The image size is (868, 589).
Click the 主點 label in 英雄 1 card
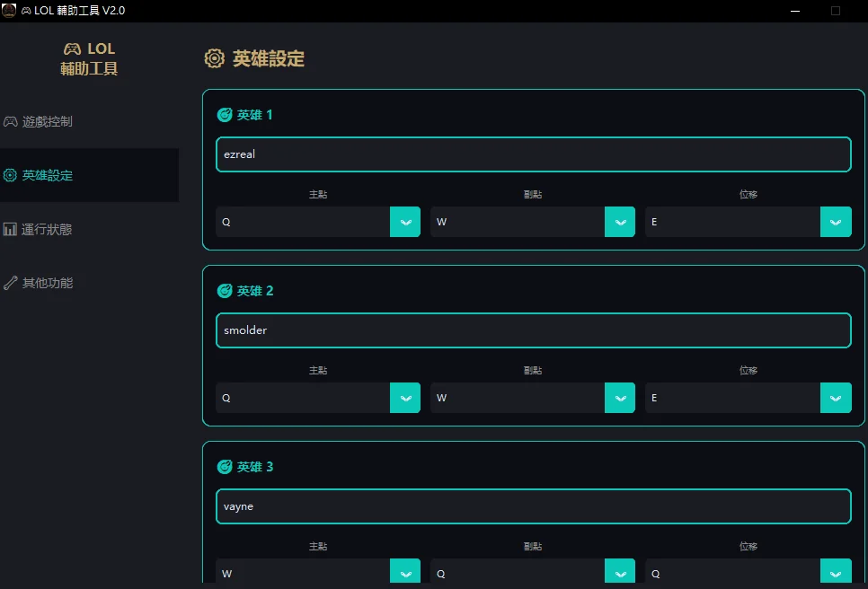(x=318, y=194)
